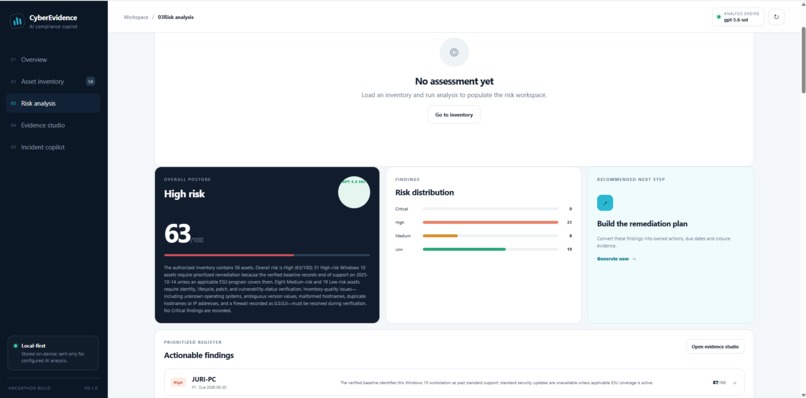The height and width of the screenshot is (398, 806).
Task: Click the CyberEvidence logo icon
Action: [x=17, y=21]
